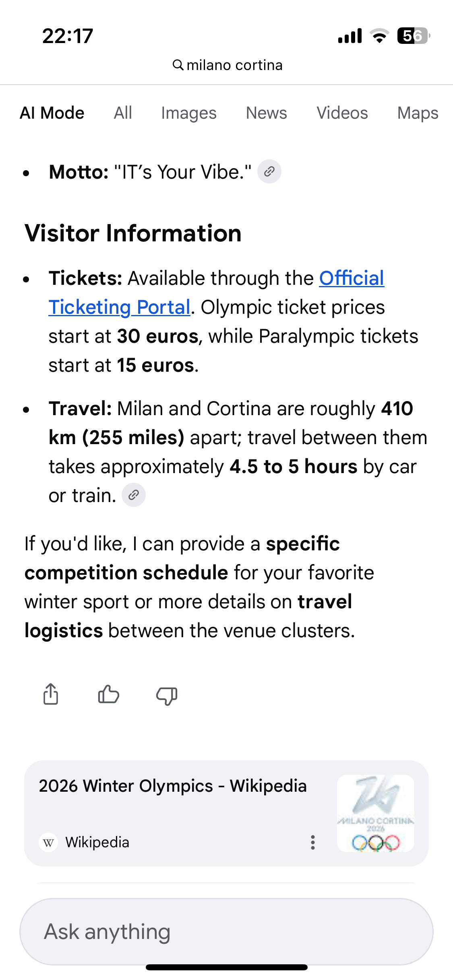Tap the Ask anything input field
Screen dimensions: 453x980
pos(226,931)
